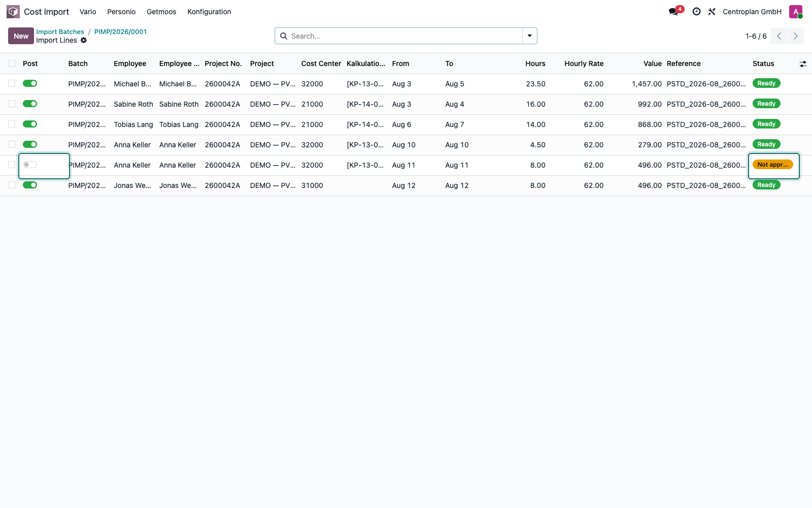This screenshot has height=508, width=812.
Task: Click the New button
Action: 21,36
